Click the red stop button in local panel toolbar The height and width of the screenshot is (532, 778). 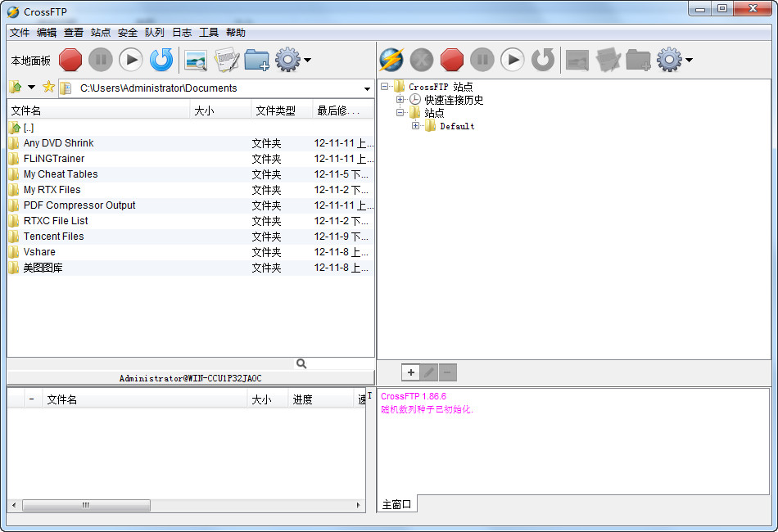tap(70, 60)
